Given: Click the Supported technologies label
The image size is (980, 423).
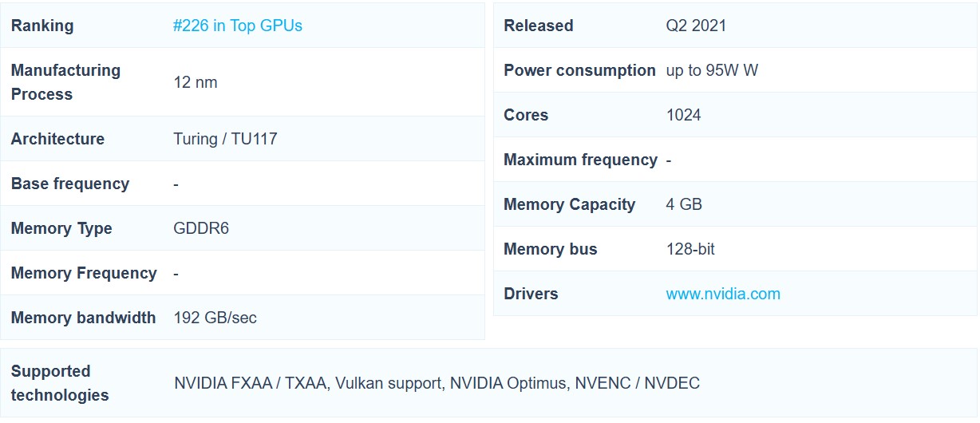Looking at the screenshot, I should tap(59, 383).
